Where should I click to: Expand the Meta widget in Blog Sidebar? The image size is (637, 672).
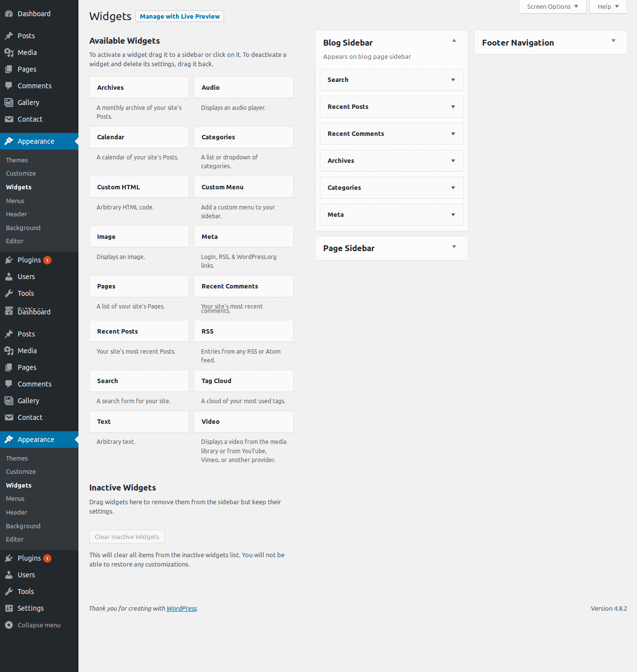point(453,215)
